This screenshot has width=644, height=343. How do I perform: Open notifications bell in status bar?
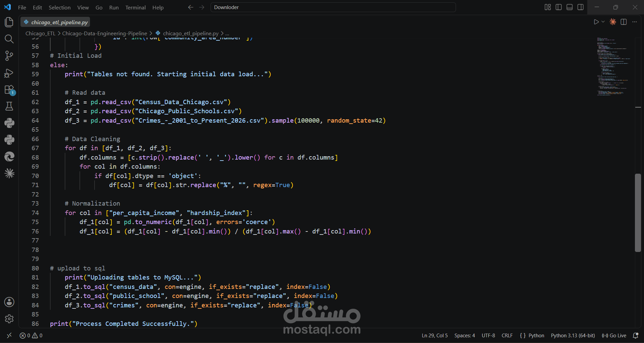point(635,335)
